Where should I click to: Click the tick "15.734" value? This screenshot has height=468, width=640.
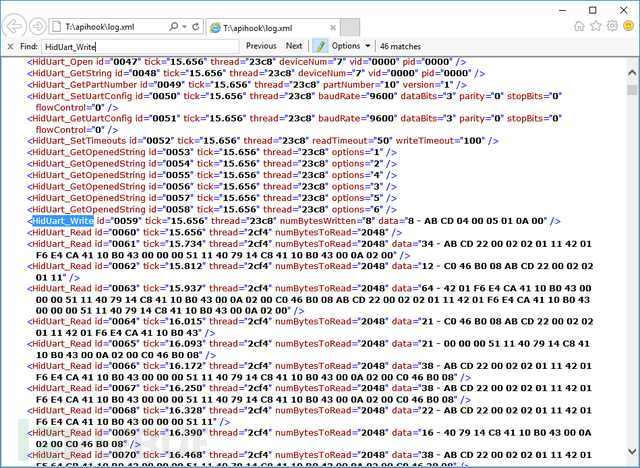[x=188, y=244]
